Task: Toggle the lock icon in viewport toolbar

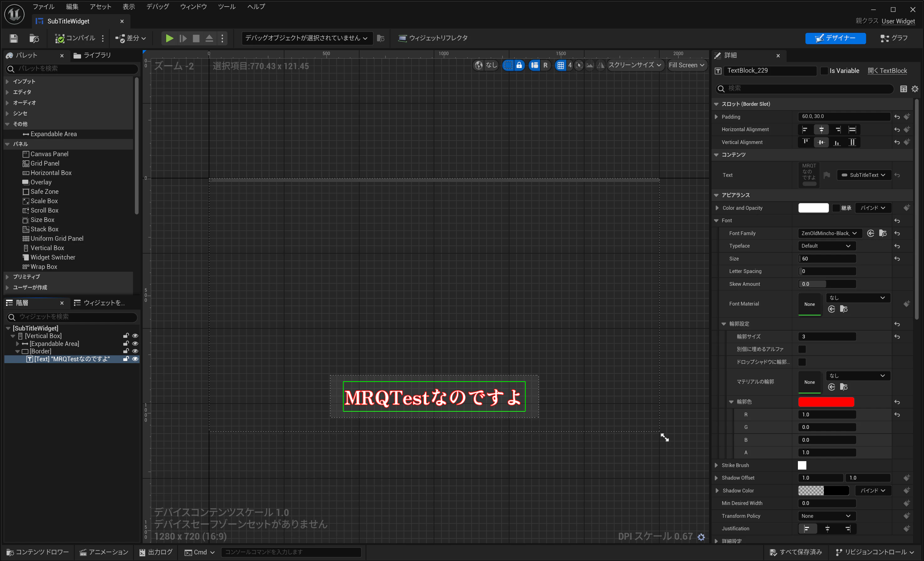Action: pos(519,65)
